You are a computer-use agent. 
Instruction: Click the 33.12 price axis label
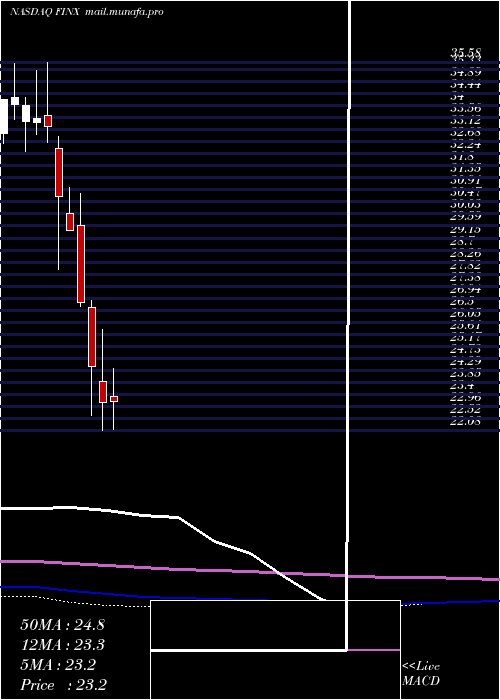click(465, 120)
